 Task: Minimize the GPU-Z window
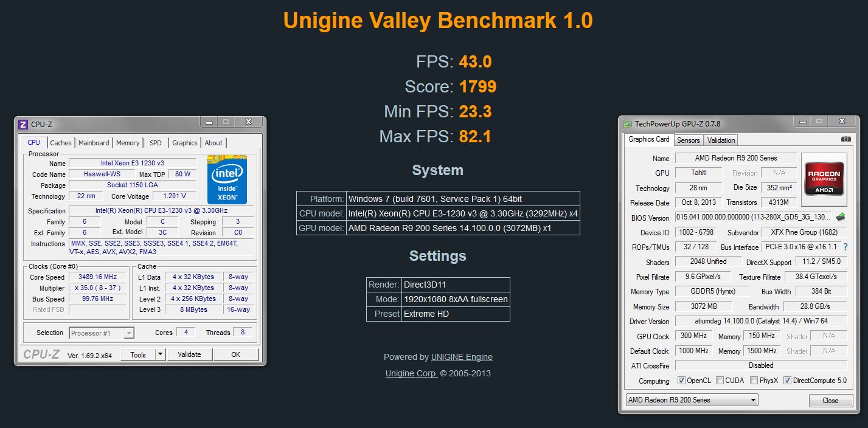[x=803, y=122]
